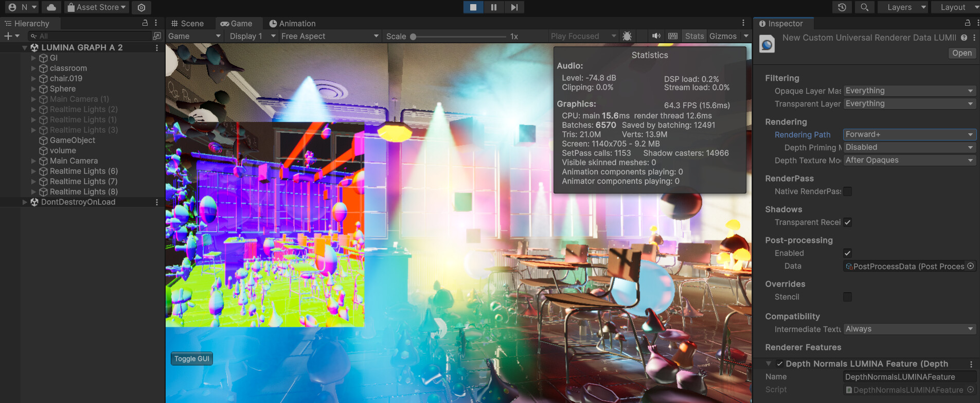Uncheck Transparent Receive Shadows checkbox
The height and width of the screenshot is (403, 980).
[x=847, y=222]
